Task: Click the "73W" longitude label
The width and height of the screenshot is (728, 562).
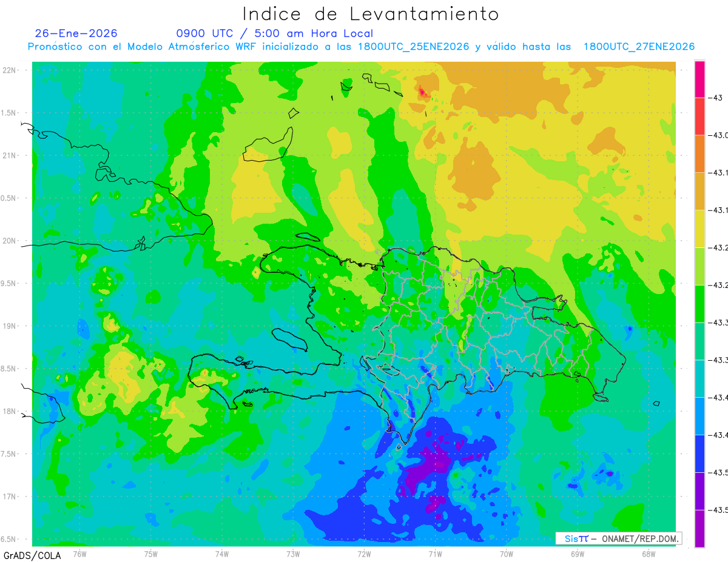Action: click(x=293, y=553)
